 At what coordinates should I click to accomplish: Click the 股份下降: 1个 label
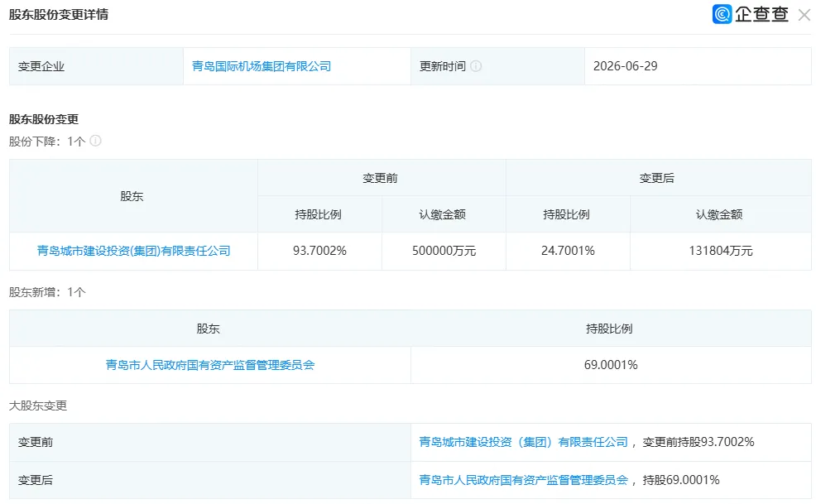click(47, 141)
